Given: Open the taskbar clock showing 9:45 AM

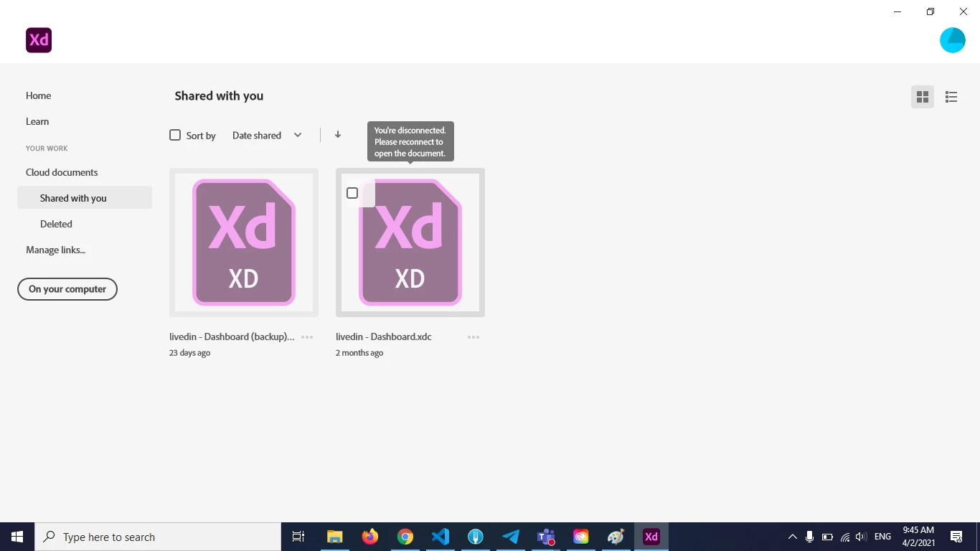Looking at the screenshot, I should tap(918, 537).
